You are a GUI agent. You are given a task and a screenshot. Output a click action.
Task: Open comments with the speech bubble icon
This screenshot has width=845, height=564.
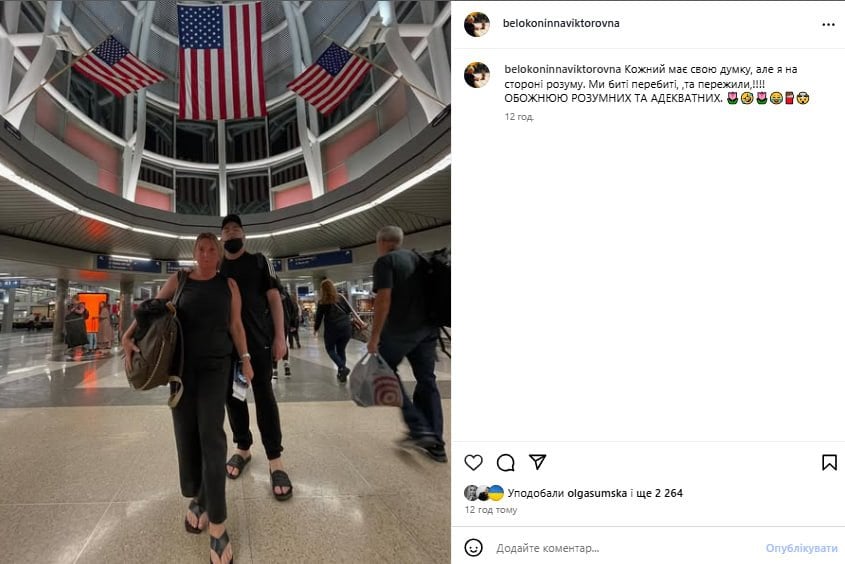point(505,462)
